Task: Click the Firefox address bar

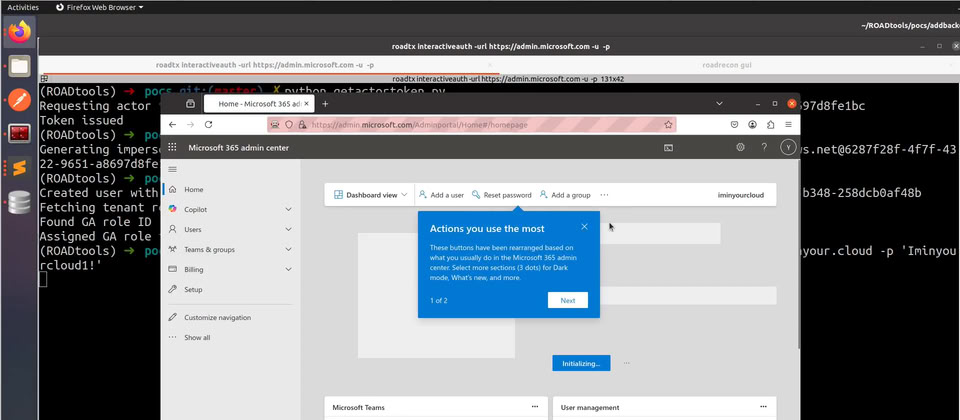Action: coord(480,125)
